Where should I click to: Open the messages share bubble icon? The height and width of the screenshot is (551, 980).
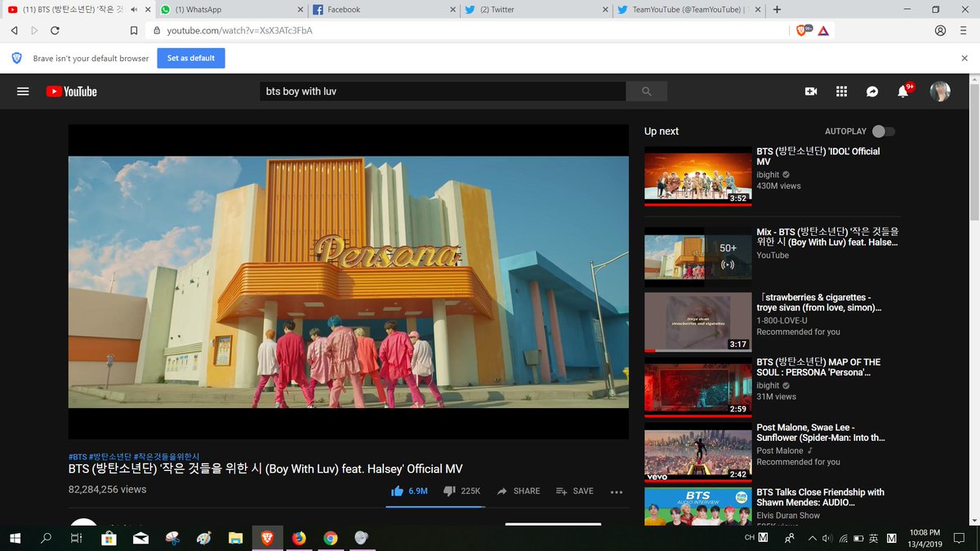click(872, 91)
